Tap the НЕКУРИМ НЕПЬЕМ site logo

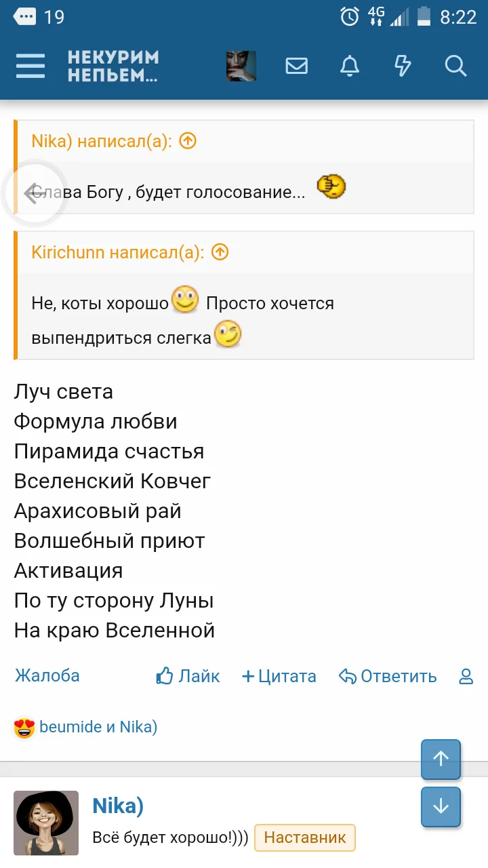coord(115,66)
